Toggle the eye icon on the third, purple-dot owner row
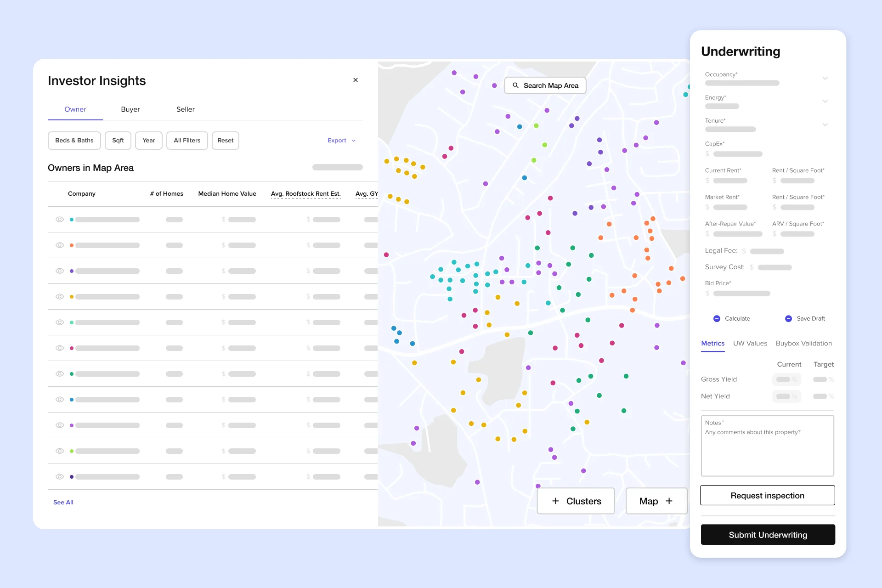 click(60, 271)
